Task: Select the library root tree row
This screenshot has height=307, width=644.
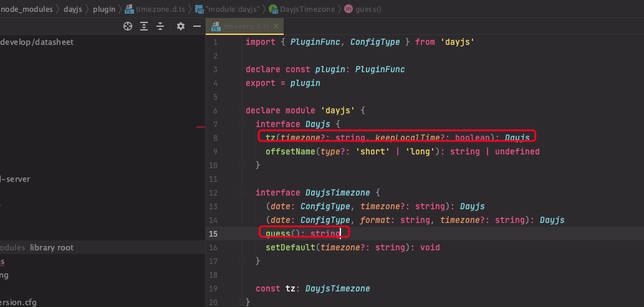Action: click(103, 247)
